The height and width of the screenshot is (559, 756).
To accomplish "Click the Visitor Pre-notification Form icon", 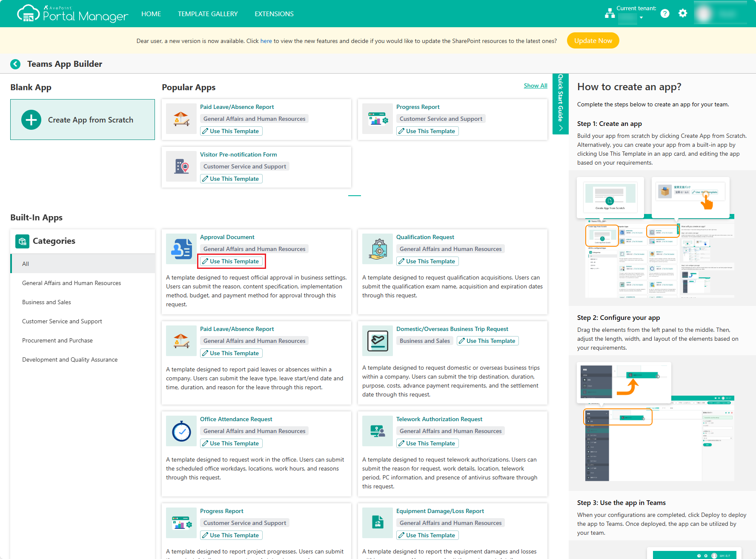I will pos(181,166).
